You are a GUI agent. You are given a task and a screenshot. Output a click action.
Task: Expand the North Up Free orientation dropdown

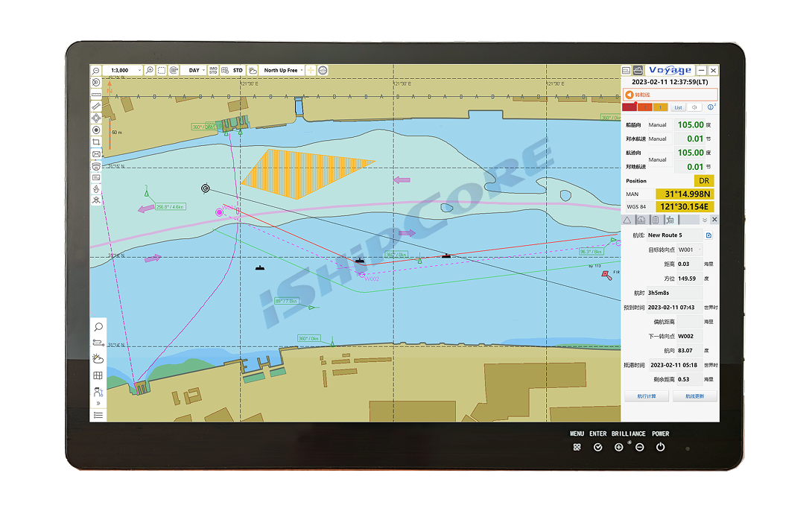pyautogui.click(x=283, y=70)
